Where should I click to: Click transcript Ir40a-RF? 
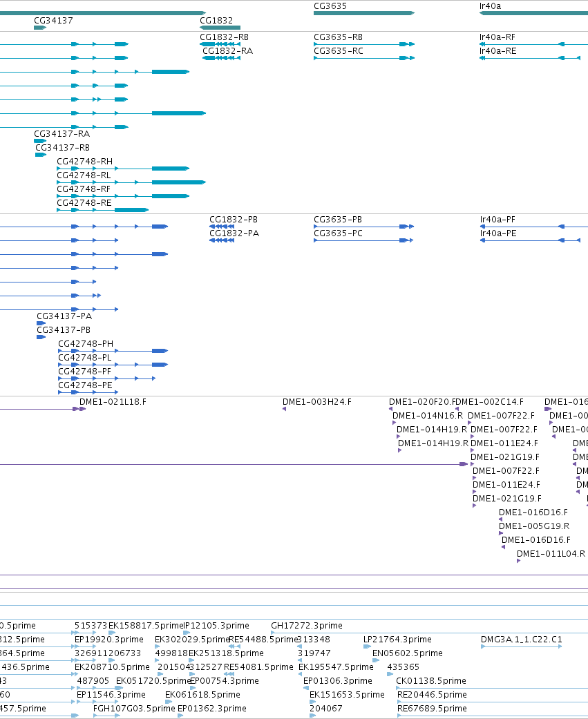click(497, 37)
